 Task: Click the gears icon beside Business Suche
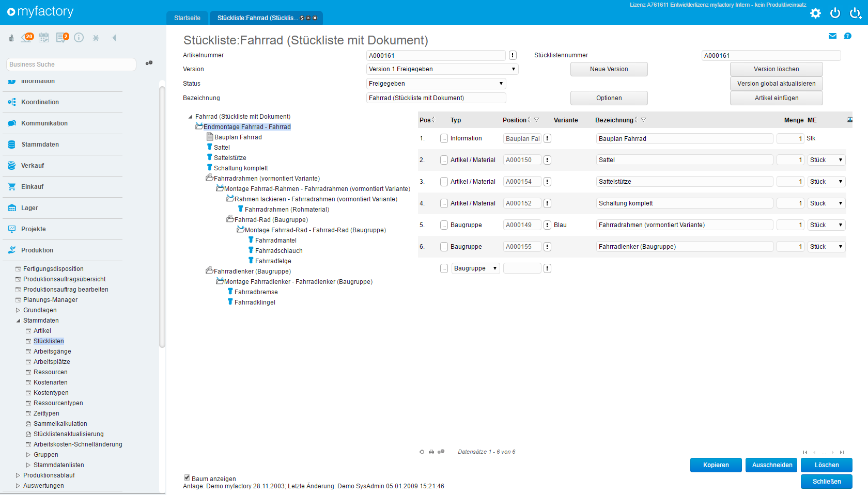(149, 63)
